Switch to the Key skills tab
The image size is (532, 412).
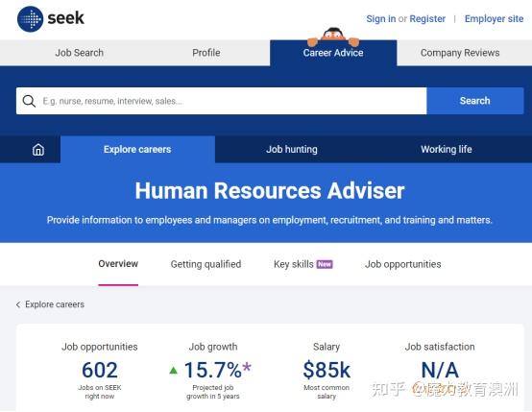294,264
